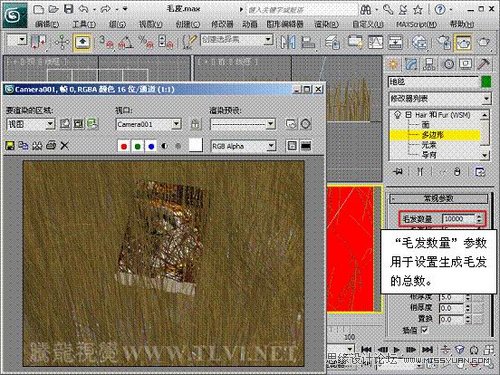
Task: Click the 毛发数量 spinner arrows
Action: [x=479, y=219]
